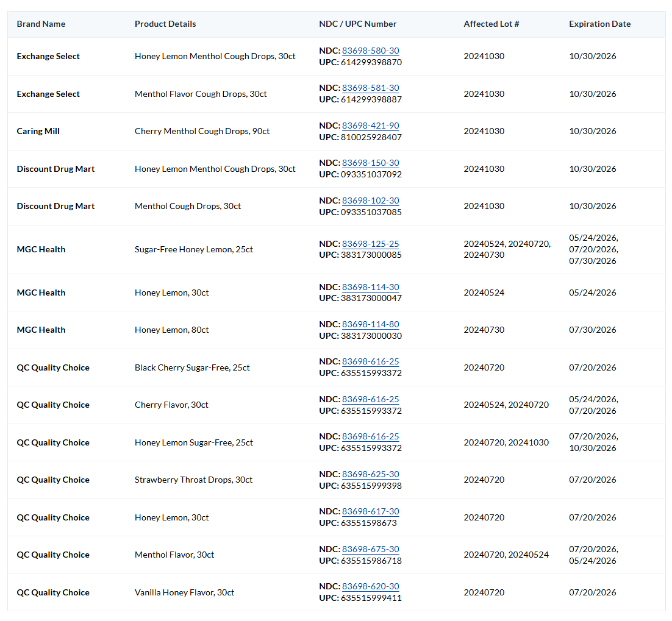Open NDC link 83698-581-30

point(370,88)
